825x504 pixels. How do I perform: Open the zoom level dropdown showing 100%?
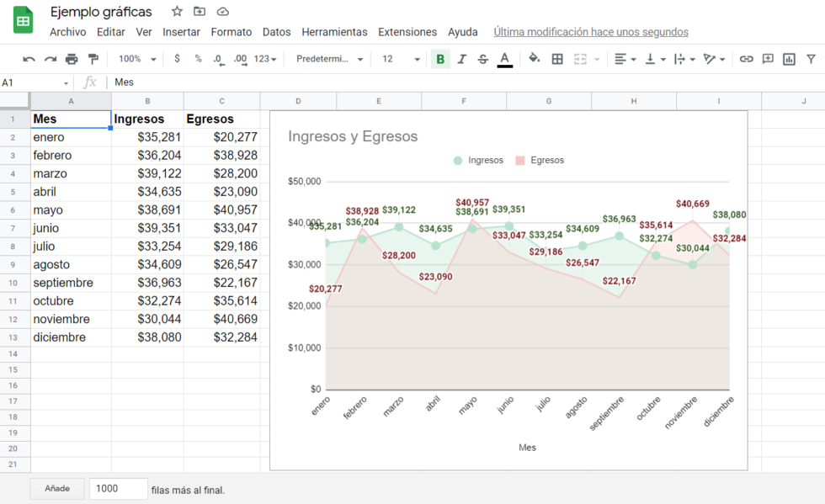pos(135,59)
